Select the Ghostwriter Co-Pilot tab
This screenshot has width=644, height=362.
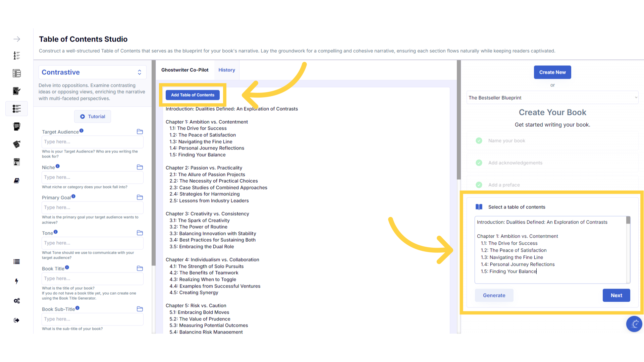185,70
